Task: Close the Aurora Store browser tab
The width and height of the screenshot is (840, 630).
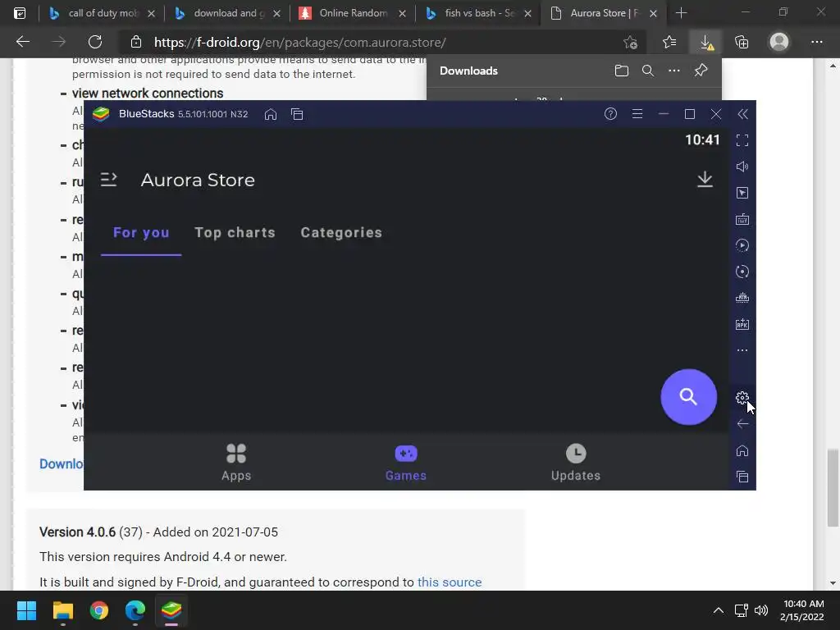Action: 653,13
